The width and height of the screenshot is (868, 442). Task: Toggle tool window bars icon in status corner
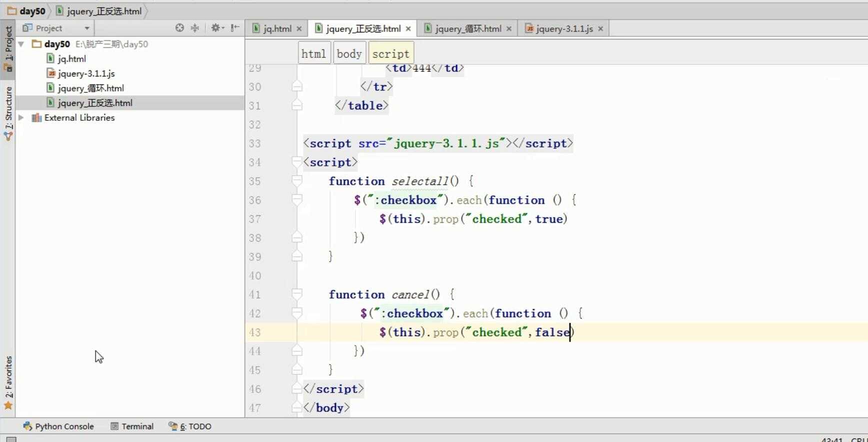[x=11, y=440]
